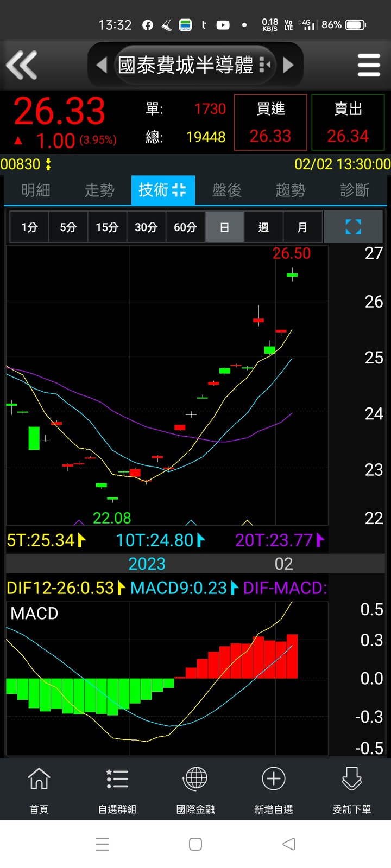Screen dimensions: 391x868
Task: Tap Android back navigation button
Action: (289, 844)
